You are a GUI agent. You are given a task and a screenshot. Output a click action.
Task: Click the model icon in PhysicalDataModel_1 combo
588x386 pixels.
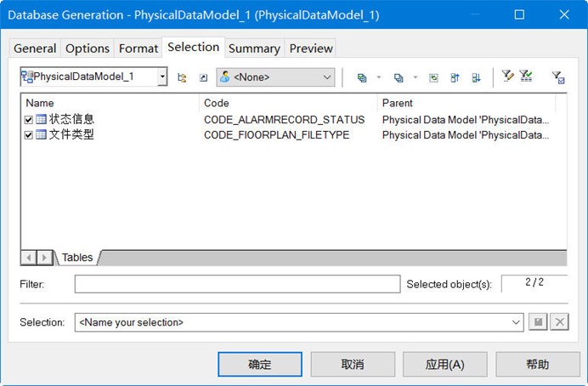pos(27,77)
